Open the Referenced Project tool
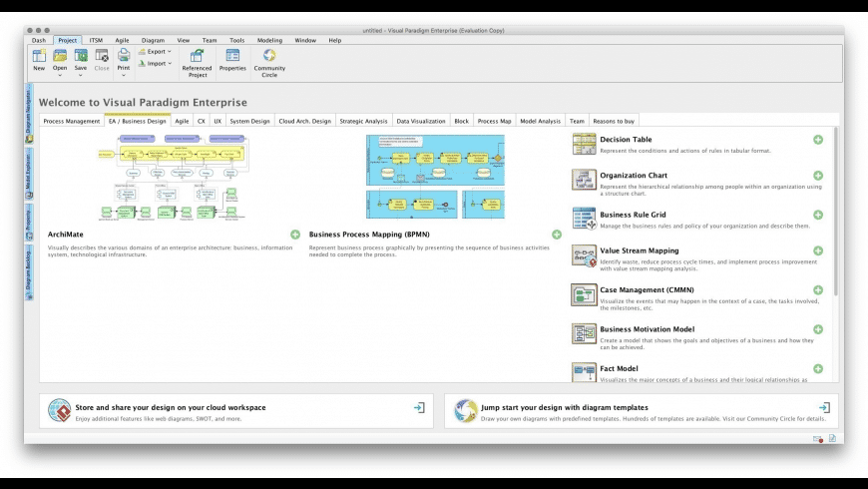This screenshot has height=489, width=868. [198, 56]
